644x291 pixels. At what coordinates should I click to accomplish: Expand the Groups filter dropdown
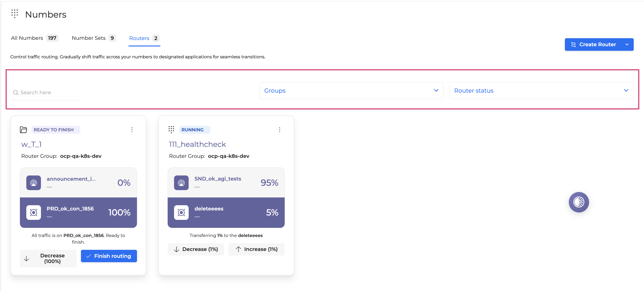[x=352, y=91]
